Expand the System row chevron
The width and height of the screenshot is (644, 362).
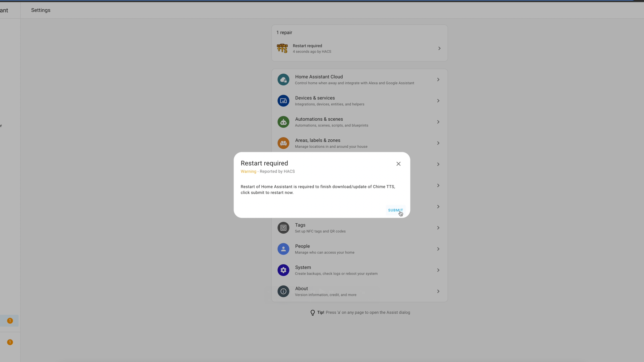click(x=438, y=270)
